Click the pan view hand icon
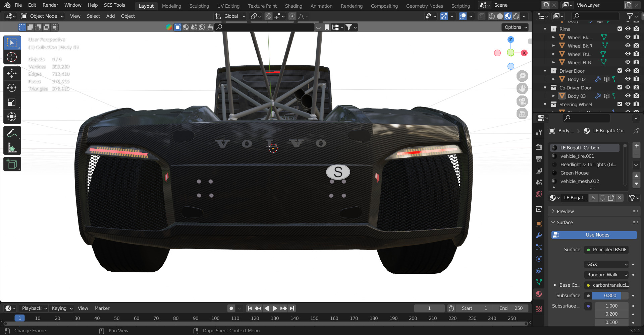The width and height of the screenshot is (644, 335). coord(522,88)
